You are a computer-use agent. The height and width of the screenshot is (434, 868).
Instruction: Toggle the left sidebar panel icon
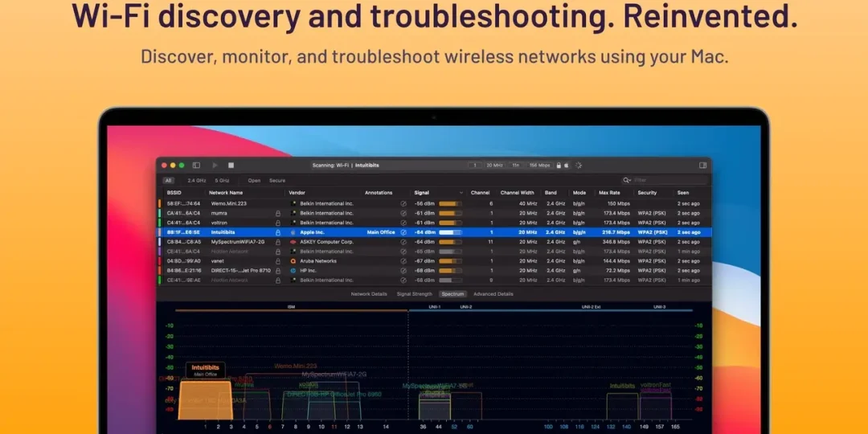coord(196,166)
